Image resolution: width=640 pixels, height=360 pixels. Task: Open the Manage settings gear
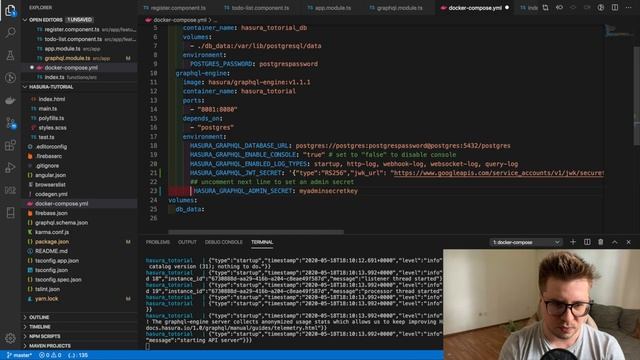[10, 338]
